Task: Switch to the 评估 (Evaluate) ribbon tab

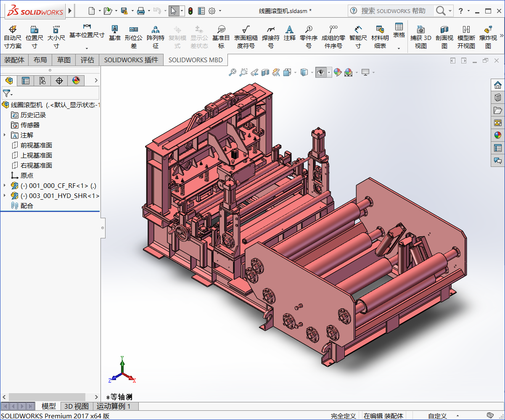Action: point(87,60)
